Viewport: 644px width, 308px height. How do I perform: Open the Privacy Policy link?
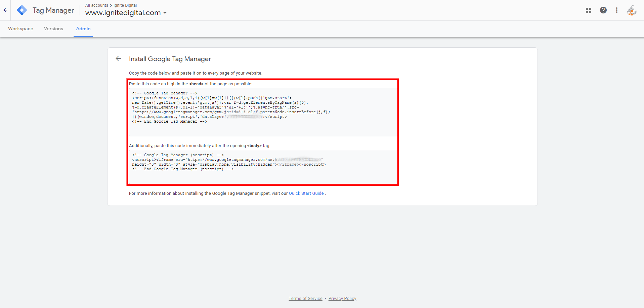(342, 299)
